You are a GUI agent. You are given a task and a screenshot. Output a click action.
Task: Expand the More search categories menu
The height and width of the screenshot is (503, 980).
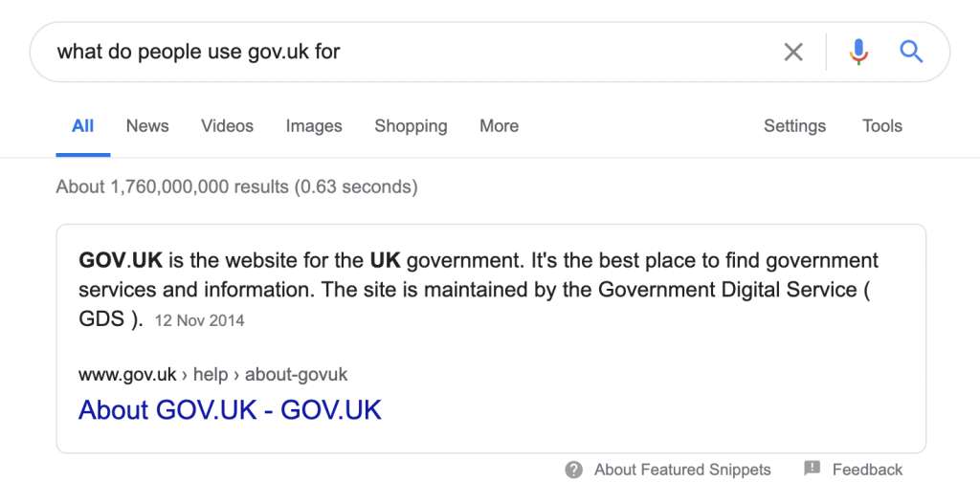click(499, 126)
